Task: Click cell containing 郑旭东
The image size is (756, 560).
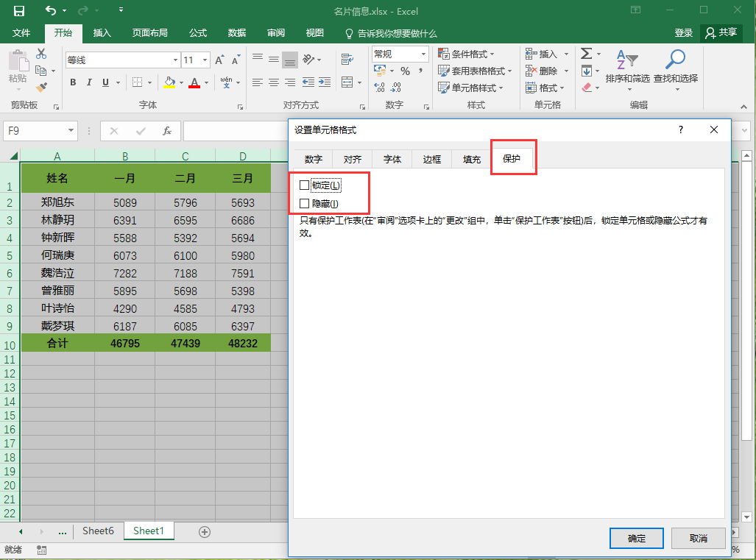Action: click(57, 202)
